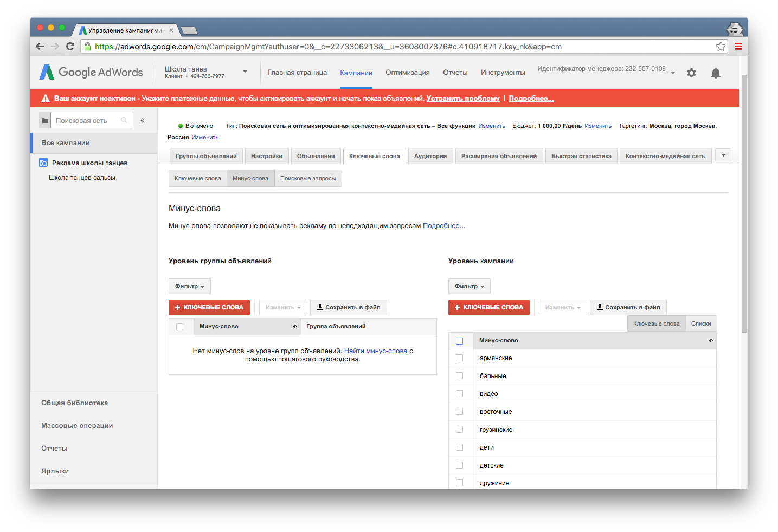Bookmark the page with the star icon
Viewport: 778px width, 532px height.
click(x=721, y=47)
